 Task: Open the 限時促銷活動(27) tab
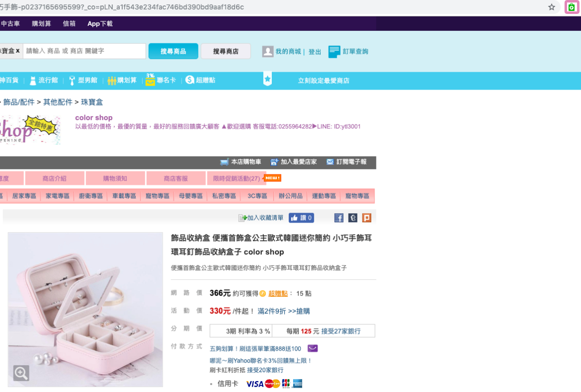coord(236,178)
